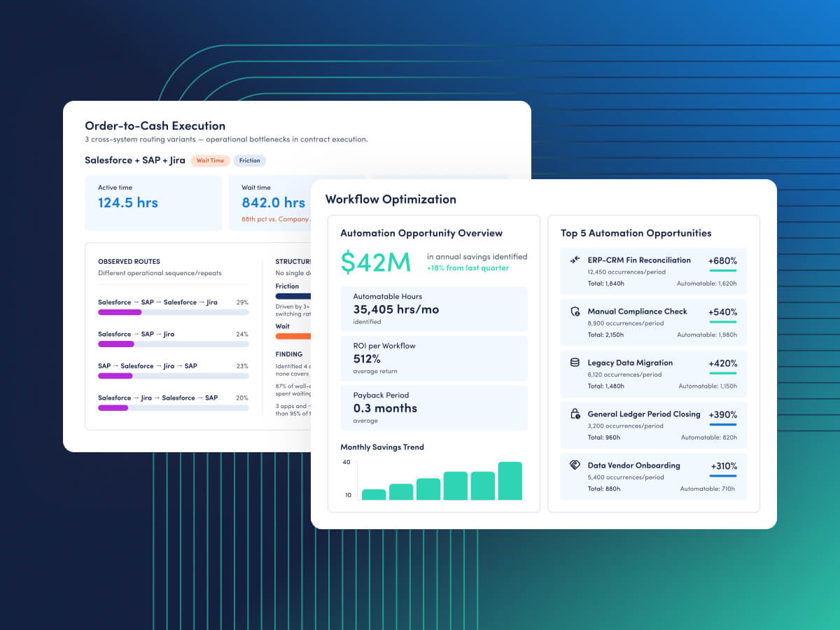Click the orange Wait bar
The image size is (840, 630).
[x=293, y=336]
